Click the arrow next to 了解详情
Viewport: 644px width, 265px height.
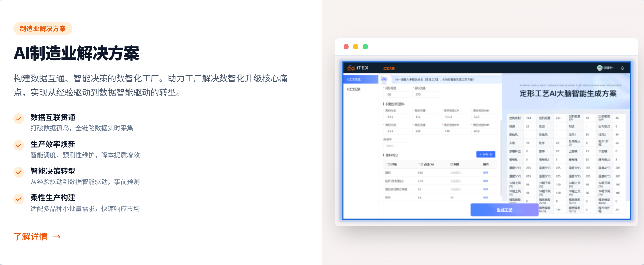tap(56, 237)
